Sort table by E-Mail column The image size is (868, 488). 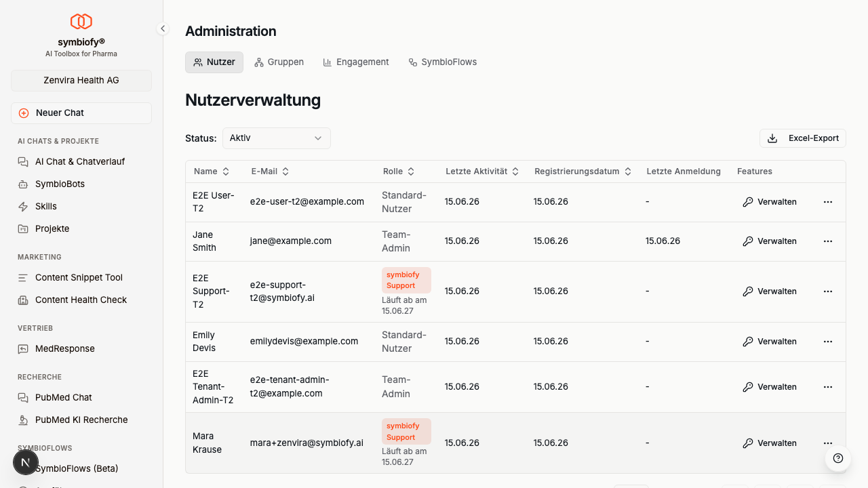click(270, 171)
